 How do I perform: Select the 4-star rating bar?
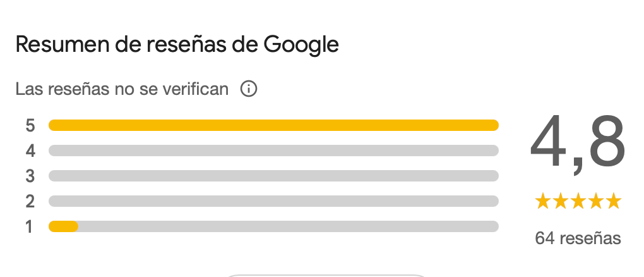(x=273, y=151)
